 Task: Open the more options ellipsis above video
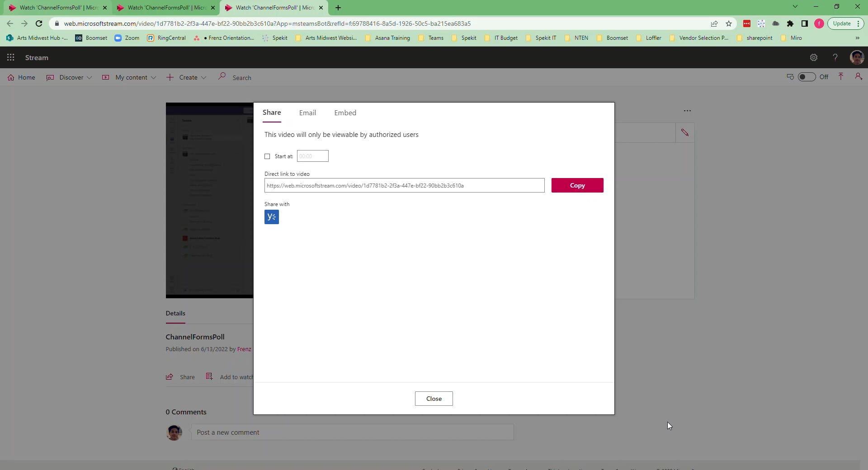click(x=687, y=111)
